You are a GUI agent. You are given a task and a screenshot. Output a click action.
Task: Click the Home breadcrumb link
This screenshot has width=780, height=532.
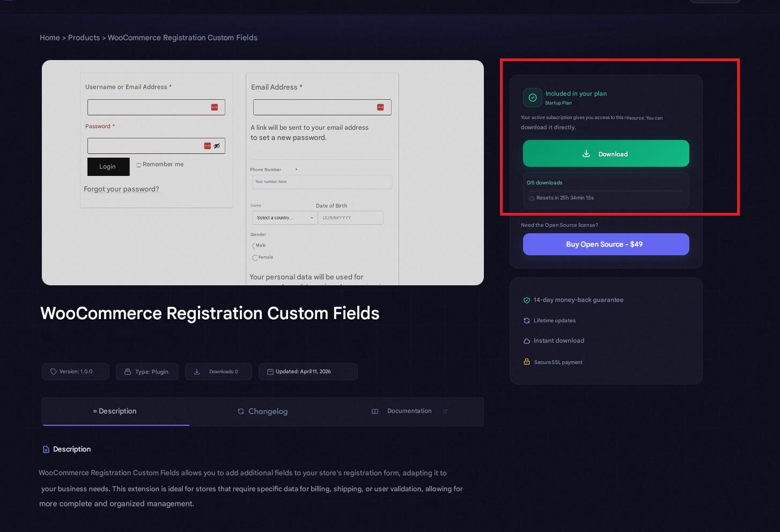[50, 38]
